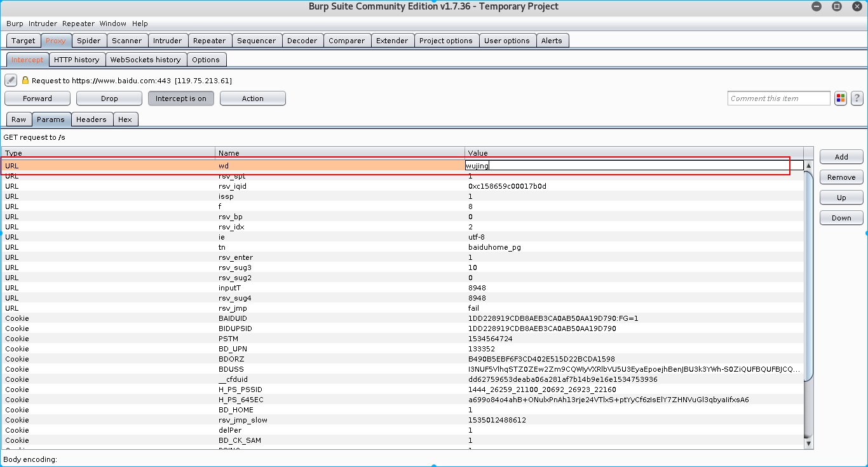The height and width of the screenshot is (467, 868).
Task: Click the help question mark icon
Action: pos(857,98)
